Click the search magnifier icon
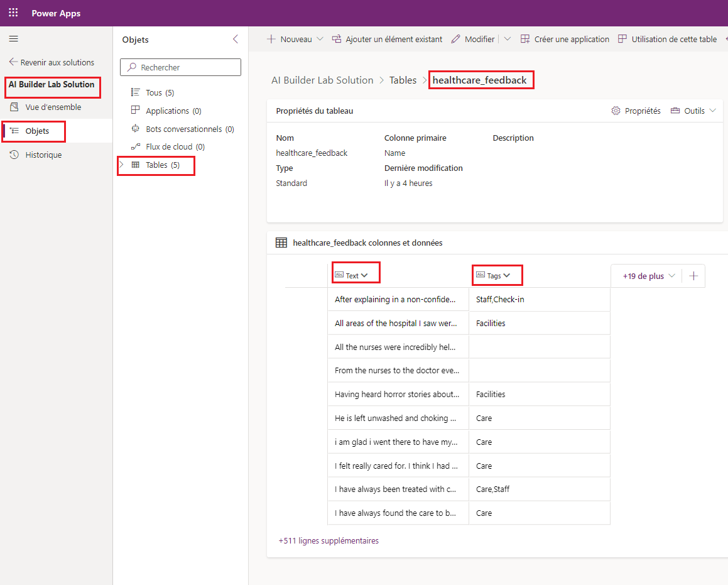This screenshot has height=585, width=728. click(x=132, y=67)
